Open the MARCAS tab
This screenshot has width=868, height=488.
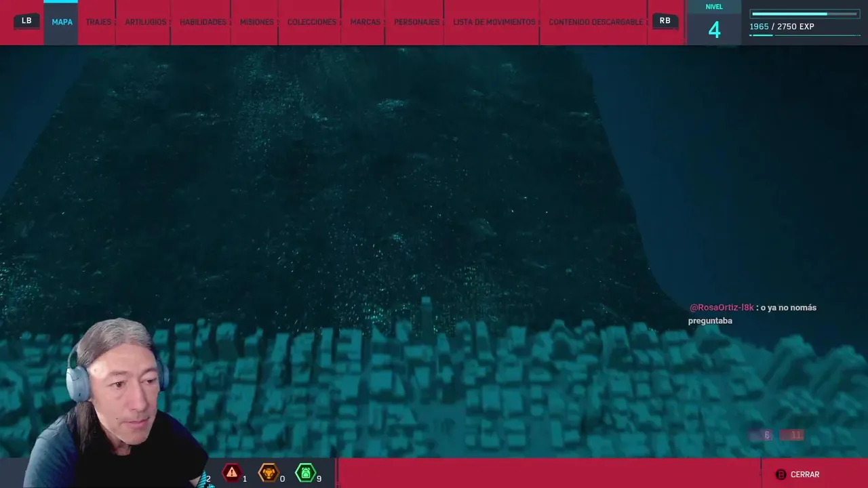click(365, 22)
